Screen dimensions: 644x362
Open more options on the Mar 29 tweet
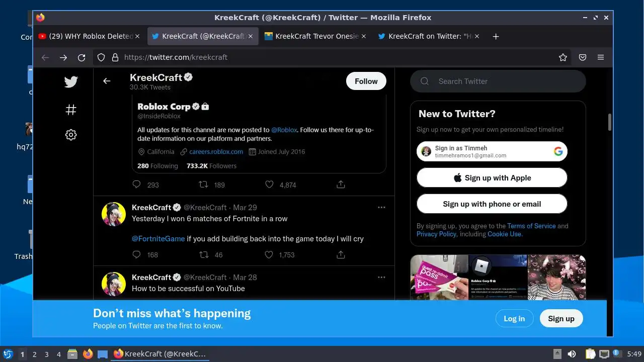[x=381, y=207]
